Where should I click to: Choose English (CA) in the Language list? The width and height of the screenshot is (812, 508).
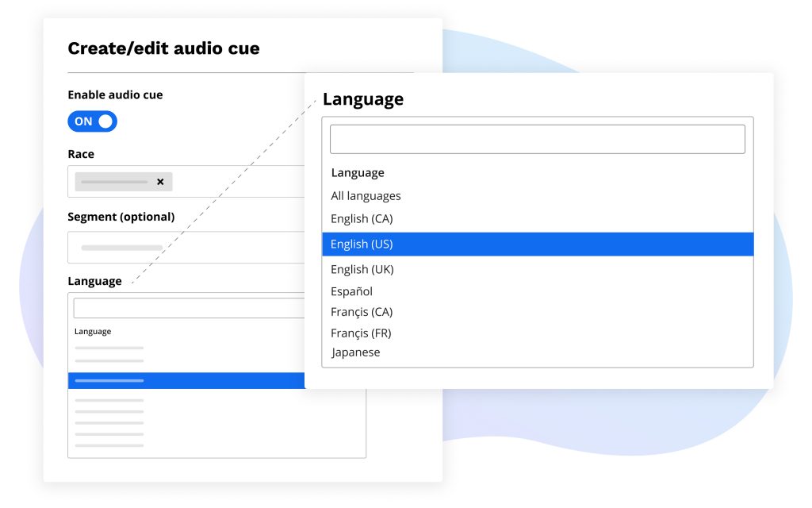point(362,218)
